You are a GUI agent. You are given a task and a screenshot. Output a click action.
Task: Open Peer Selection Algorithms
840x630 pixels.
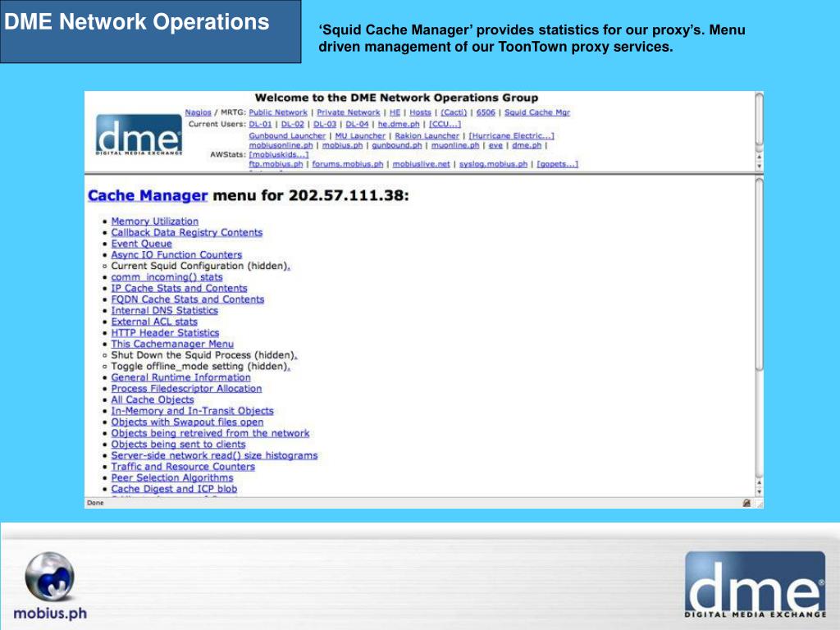[172, 478]
